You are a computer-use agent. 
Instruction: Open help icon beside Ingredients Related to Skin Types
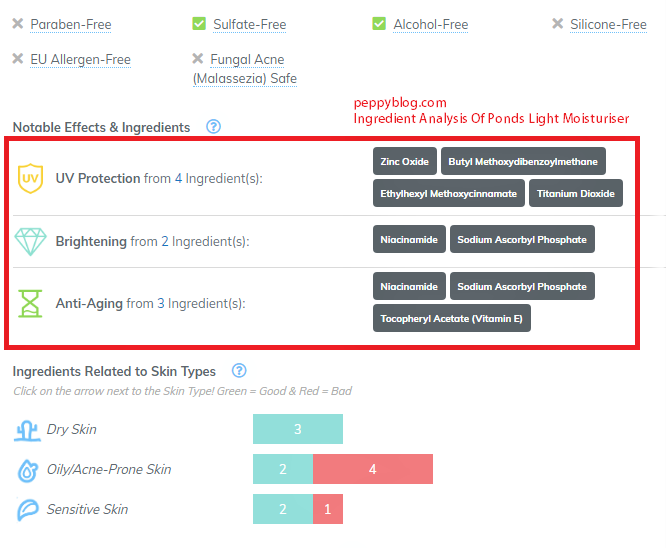pyautogui.click(x=239, y=371)
